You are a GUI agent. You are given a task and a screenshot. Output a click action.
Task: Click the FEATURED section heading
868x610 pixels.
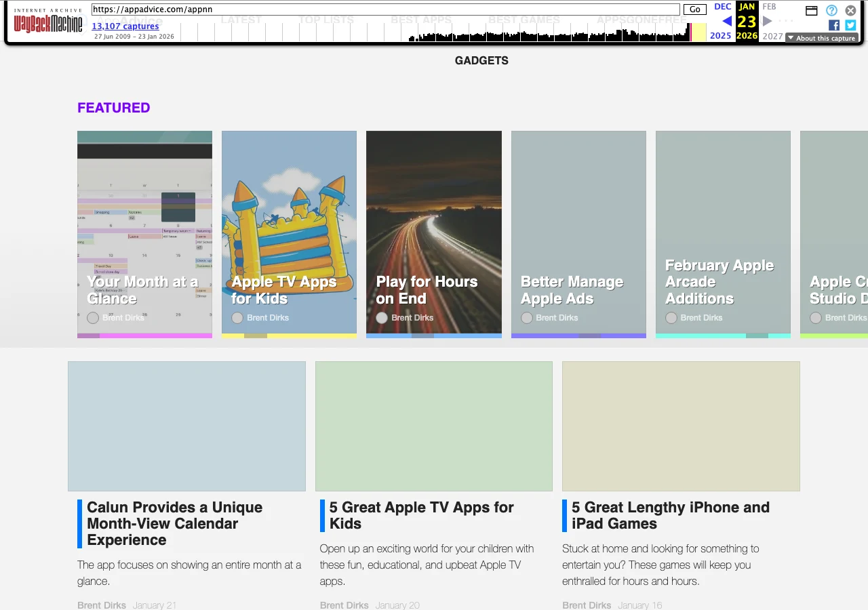114,108
